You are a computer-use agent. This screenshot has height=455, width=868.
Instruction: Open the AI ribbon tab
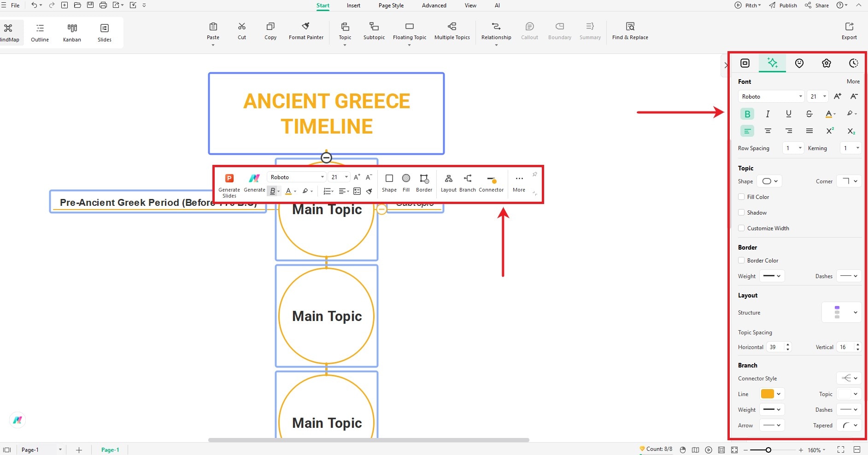pos(497,6)
